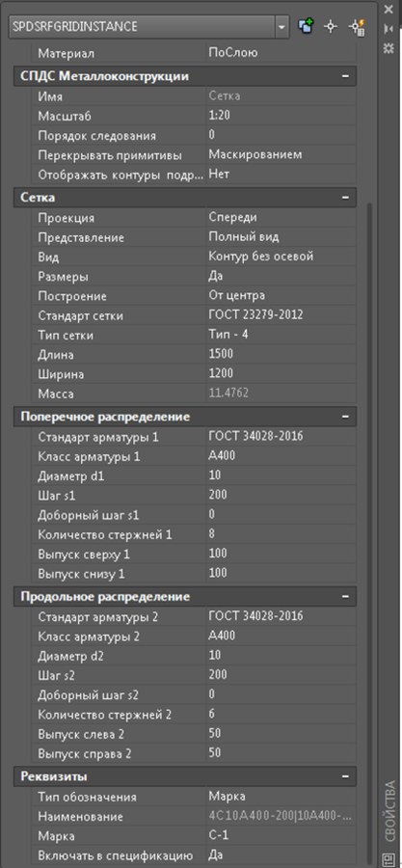Select the Количество стержней 1 label
Image resolution: width=402 pixels, height=868 pixels.
[x=105, y=534]
